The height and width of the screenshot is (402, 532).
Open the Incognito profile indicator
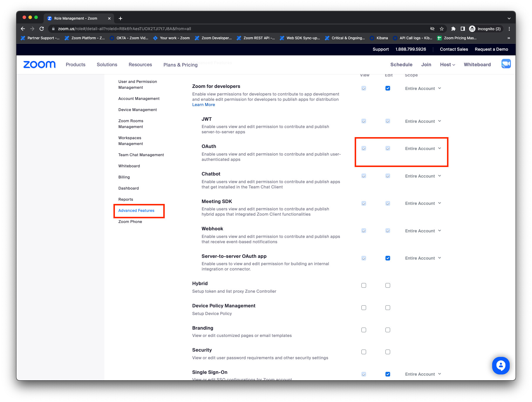pyautogui.click(x=485, y=29)
